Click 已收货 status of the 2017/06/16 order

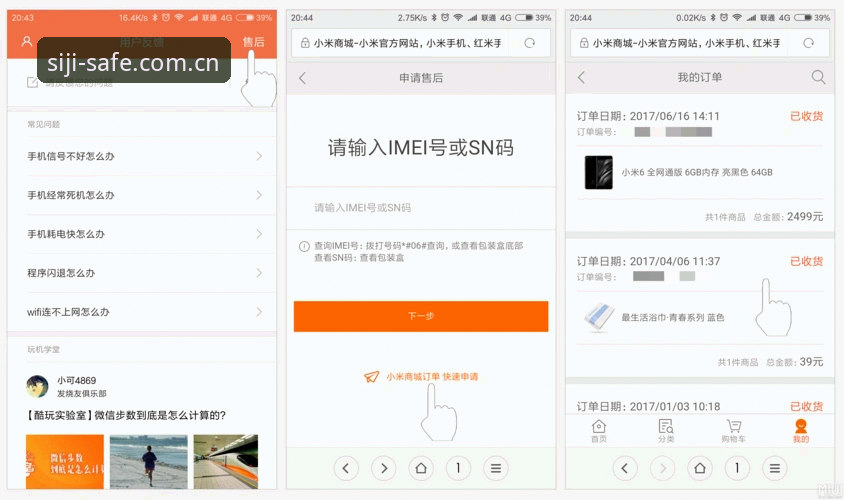pos(806,116)
